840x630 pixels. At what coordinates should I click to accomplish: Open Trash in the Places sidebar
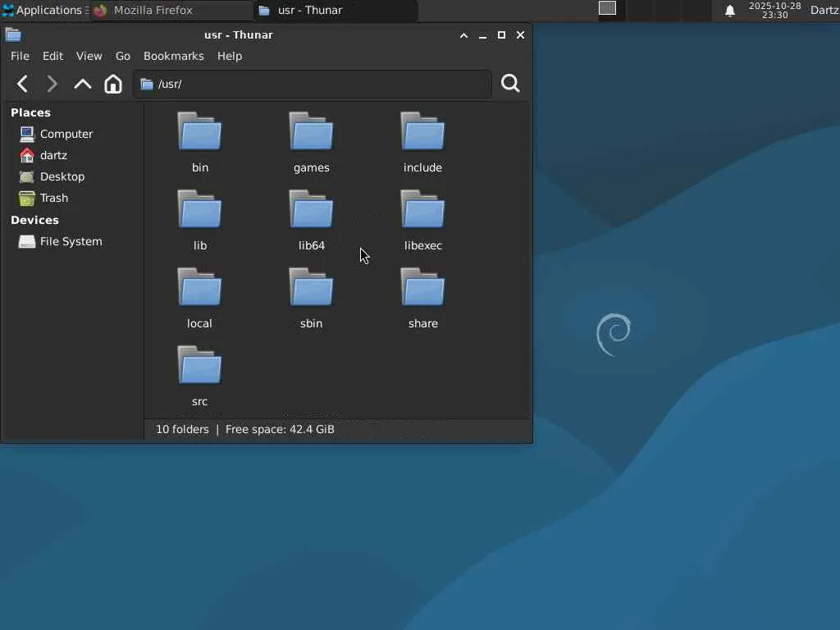53,198
